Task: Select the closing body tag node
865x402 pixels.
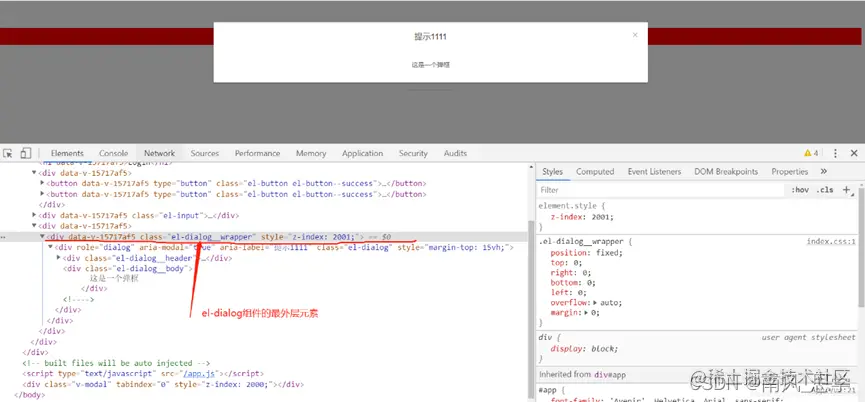Action: point(29,395)
